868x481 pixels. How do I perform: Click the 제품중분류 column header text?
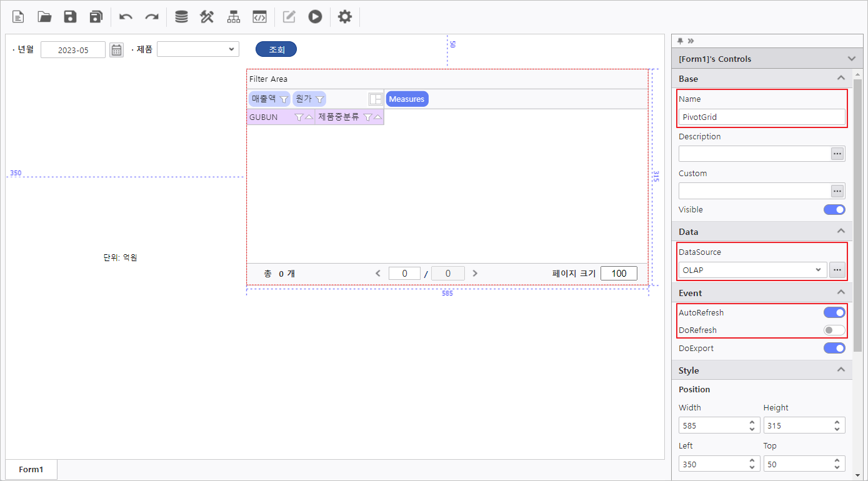(338, 117)
